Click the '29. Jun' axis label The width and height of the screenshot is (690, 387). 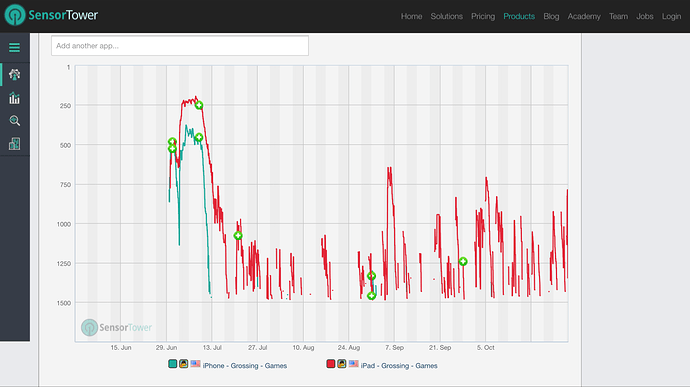(166, 348)
